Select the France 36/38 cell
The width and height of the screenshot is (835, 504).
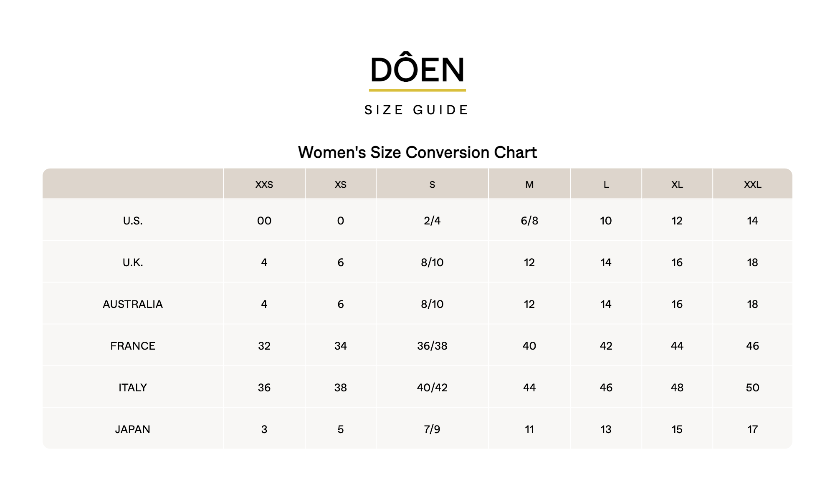[x=432, y=346]
